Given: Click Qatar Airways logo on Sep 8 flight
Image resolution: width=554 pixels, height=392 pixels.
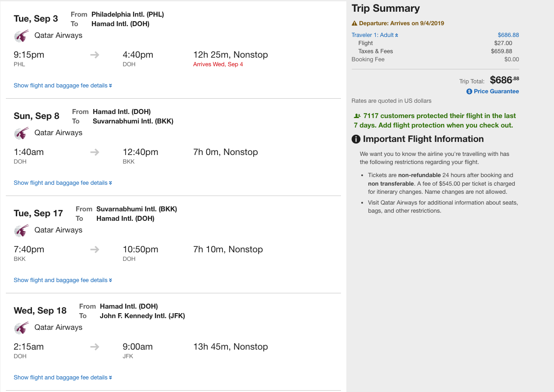Looking at the screenshot, I should 21,133.
